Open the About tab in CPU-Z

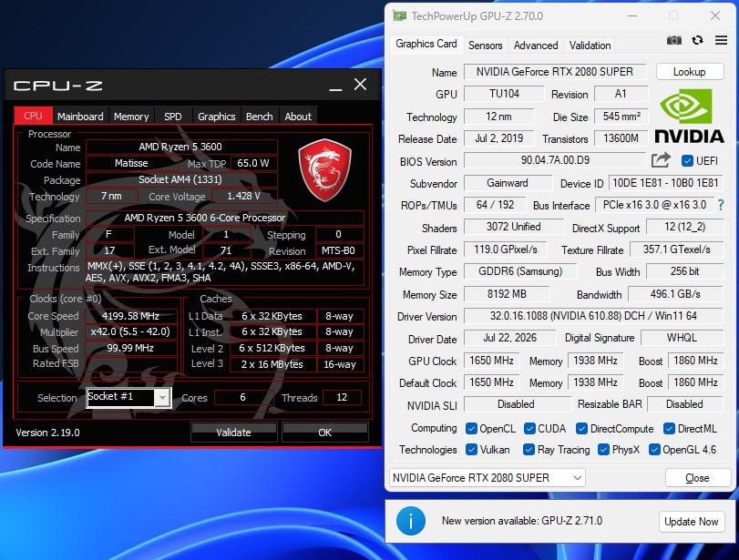(x=298, y=117)
